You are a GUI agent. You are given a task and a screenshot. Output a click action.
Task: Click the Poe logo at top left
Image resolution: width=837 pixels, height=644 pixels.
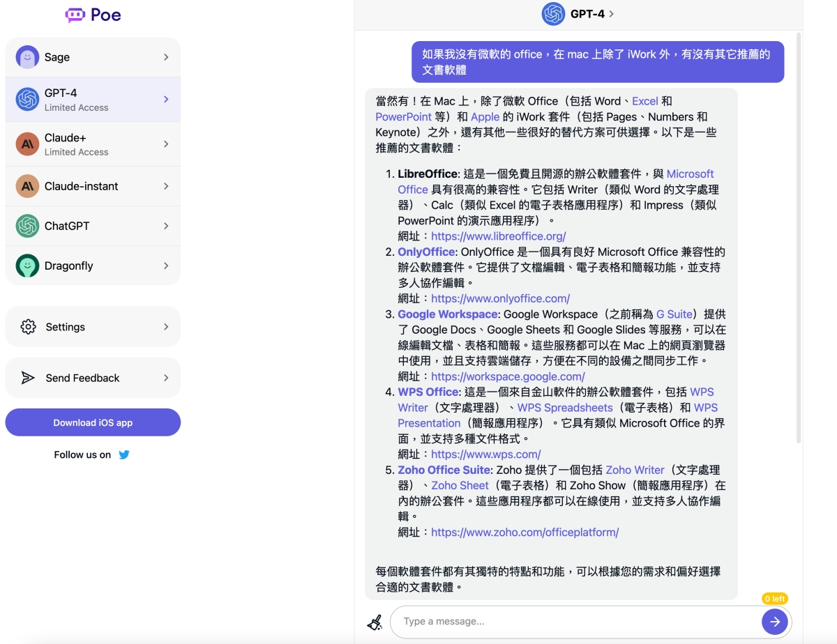[93, 15]
